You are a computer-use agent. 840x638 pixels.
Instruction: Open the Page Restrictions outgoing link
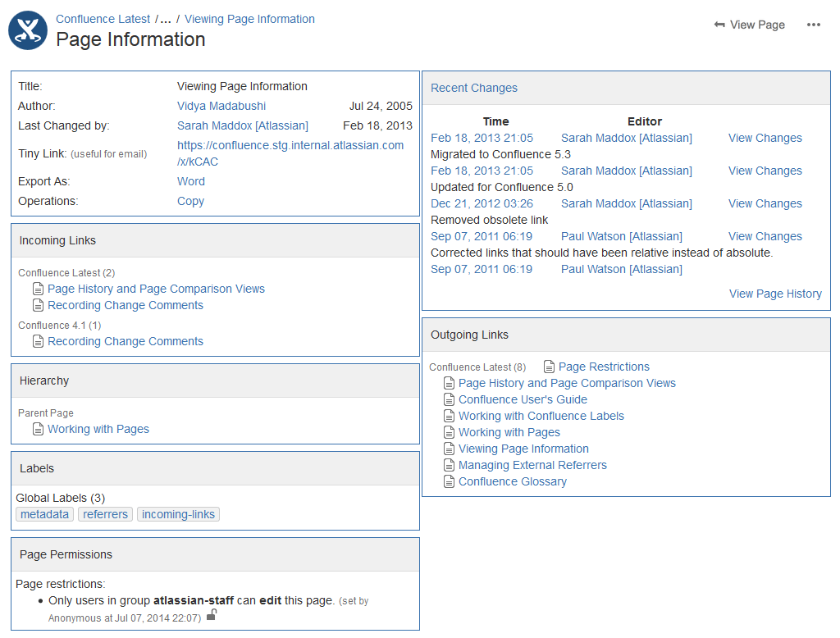pyautogui.click(x=604, y=367)
